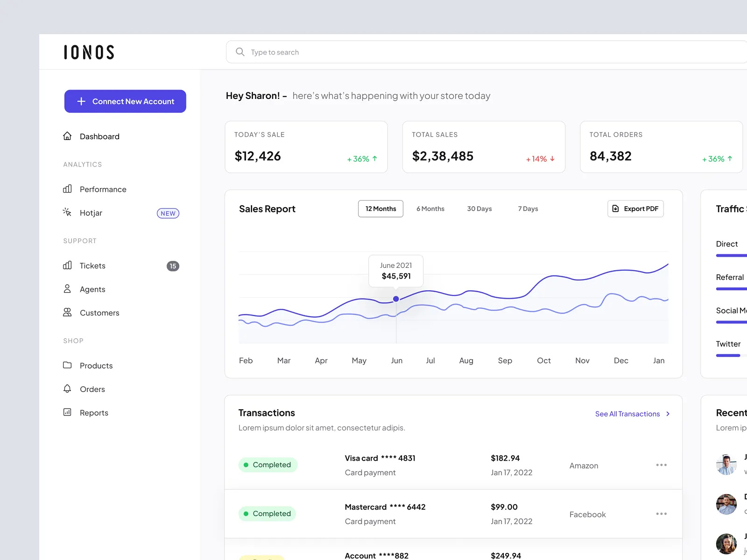Click the Today's Sale value $12,426

pos(258,156)
